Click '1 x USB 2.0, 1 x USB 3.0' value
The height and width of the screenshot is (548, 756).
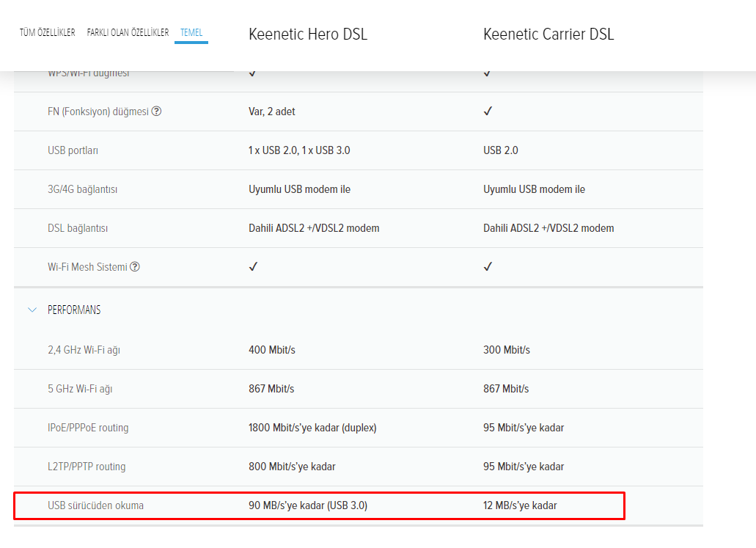299,150
